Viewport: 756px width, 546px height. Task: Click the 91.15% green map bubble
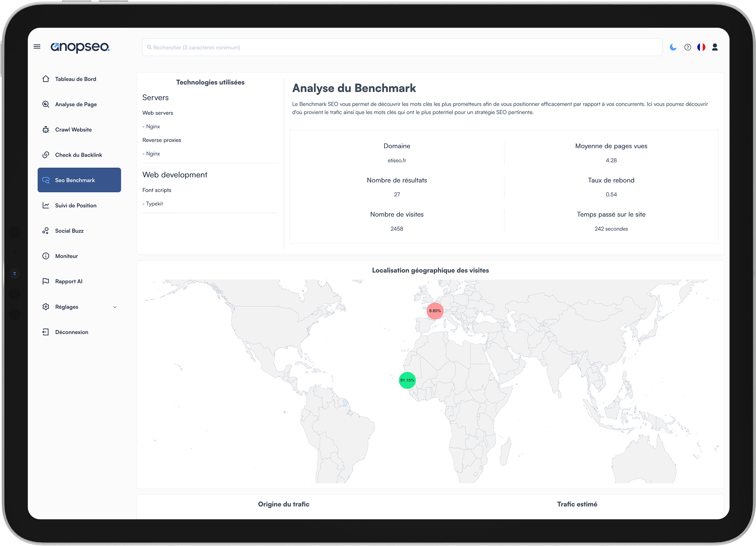[407, 380]
